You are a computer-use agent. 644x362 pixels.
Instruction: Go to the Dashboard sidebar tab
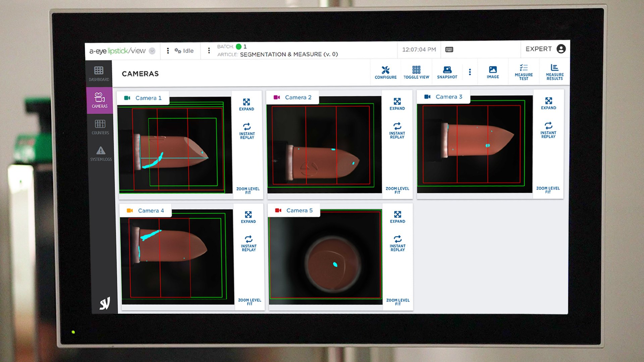click(x=99, y=74)
